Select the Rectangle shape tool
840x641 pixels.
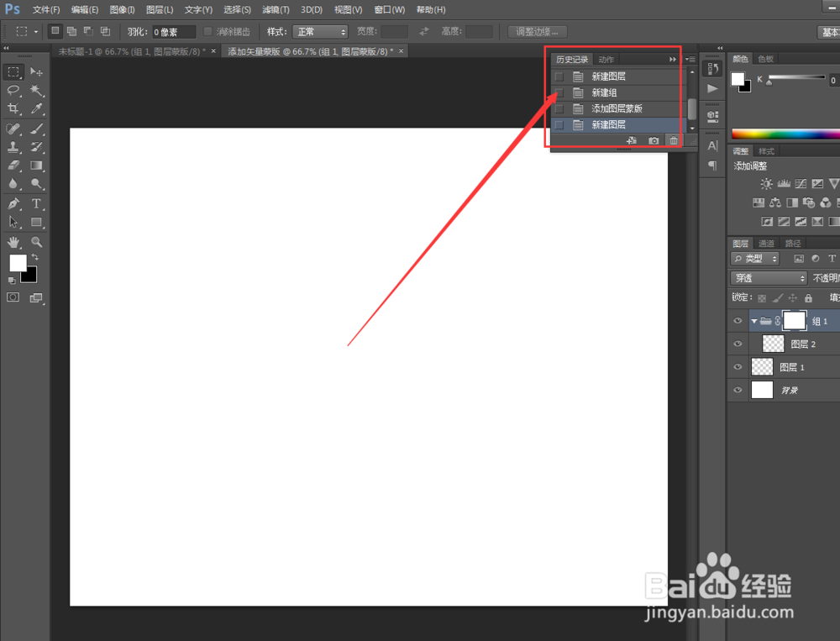coord(36,222)
